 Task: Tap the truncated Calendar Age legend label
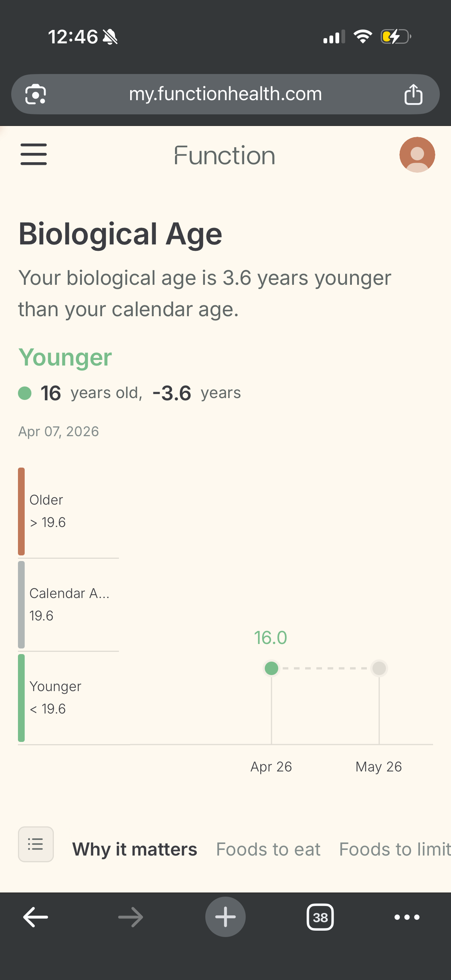[x=69, y=593]
